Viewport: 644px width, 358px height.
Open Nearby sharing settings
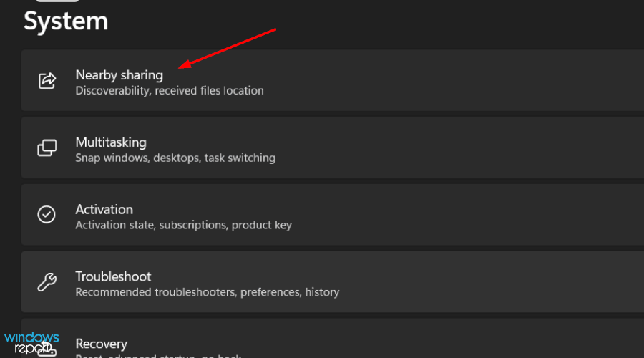(x=119, y=74)
